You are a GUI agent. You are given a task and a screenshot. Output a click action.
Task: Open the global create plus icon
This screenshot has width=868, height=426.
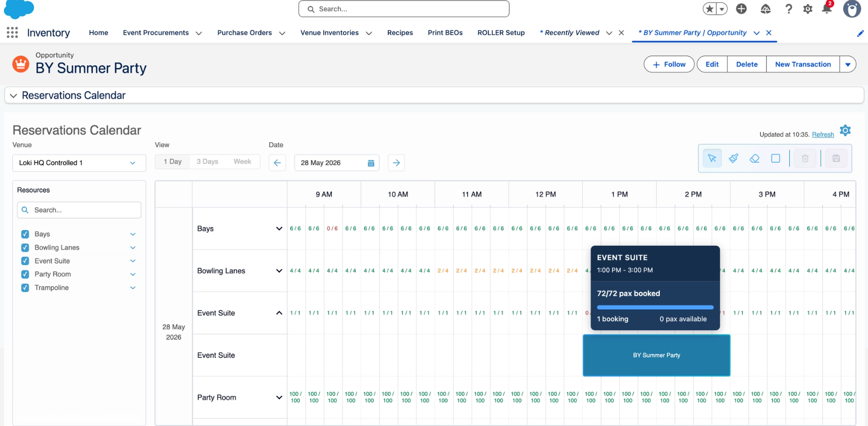coord(741,9)
